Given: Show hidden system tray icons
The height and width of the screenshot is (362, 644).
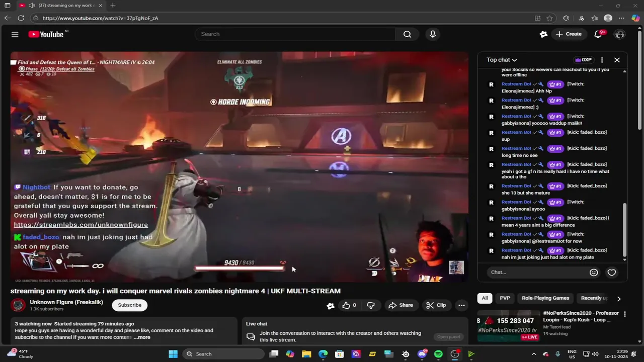Looking at the screenshot, I should coord(534,354).
